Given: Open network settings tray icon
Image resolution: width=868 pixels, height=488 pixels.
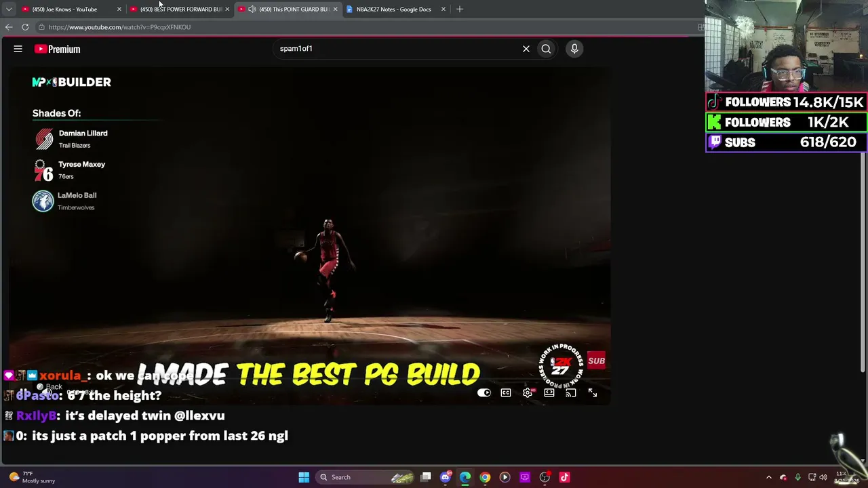Looking at the screenshot, I should point(812,477).
